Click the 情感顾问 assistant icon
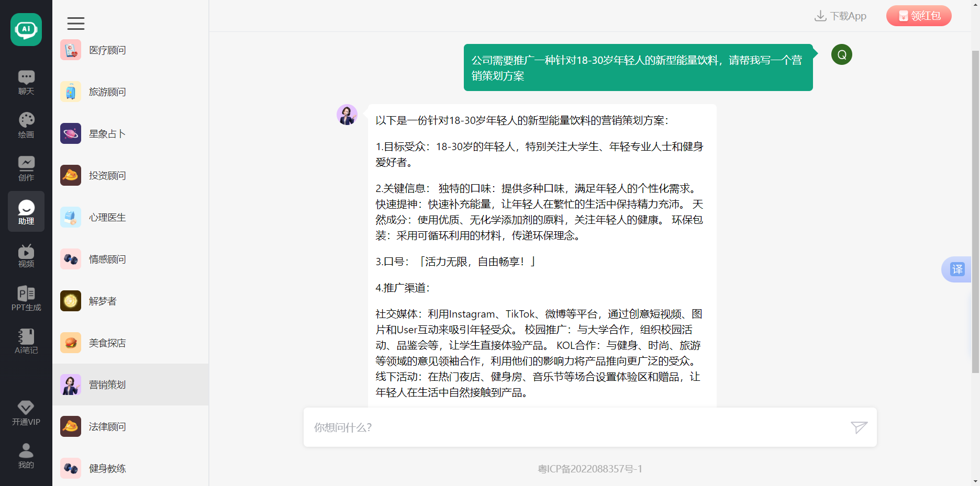 pyautogui.click(x=71, y=259)
